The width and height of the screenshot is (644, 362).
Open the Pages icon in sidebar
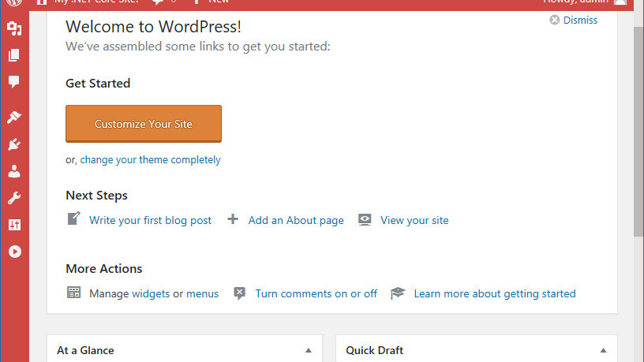click(x=14, y=55)
